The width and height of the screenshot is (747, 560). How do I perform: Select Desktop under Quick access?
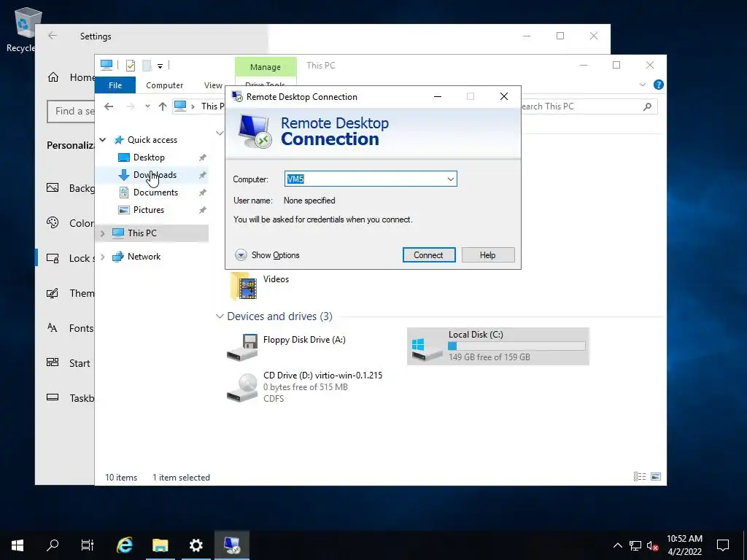[149, 157]
